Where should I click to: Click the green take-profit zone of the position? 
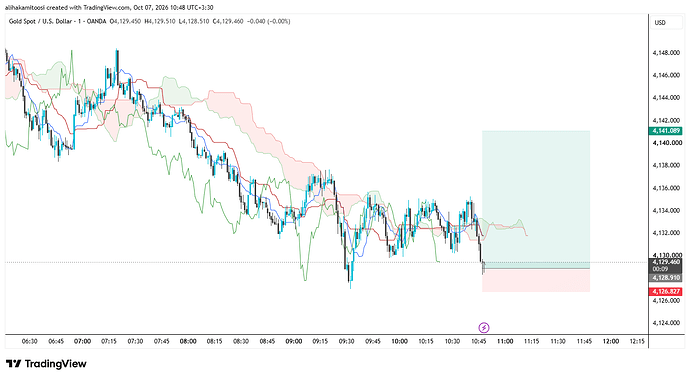click(536, 199)
